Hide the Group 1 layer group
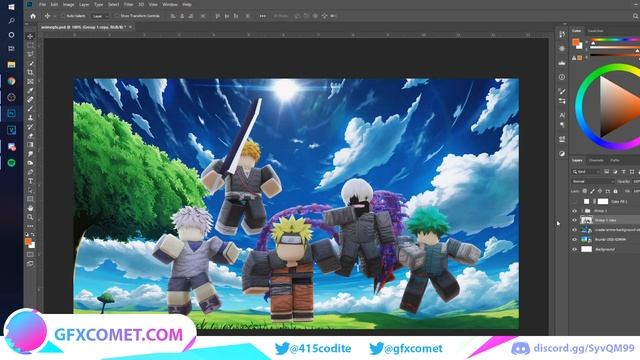The width and height of the screenshot is (640, 360). pyautogui.click(x=575, y=211)
